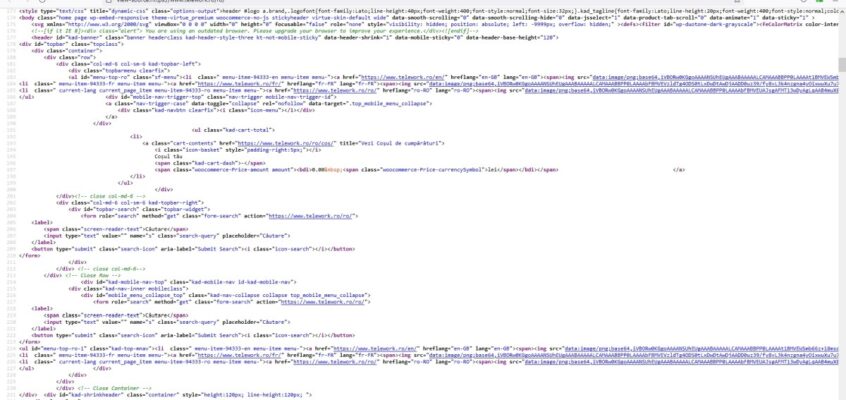Open form action link below mobile_menu_collapse_top div
The image size is (846, 400).
pyautogui.click(x=323, y=302)
